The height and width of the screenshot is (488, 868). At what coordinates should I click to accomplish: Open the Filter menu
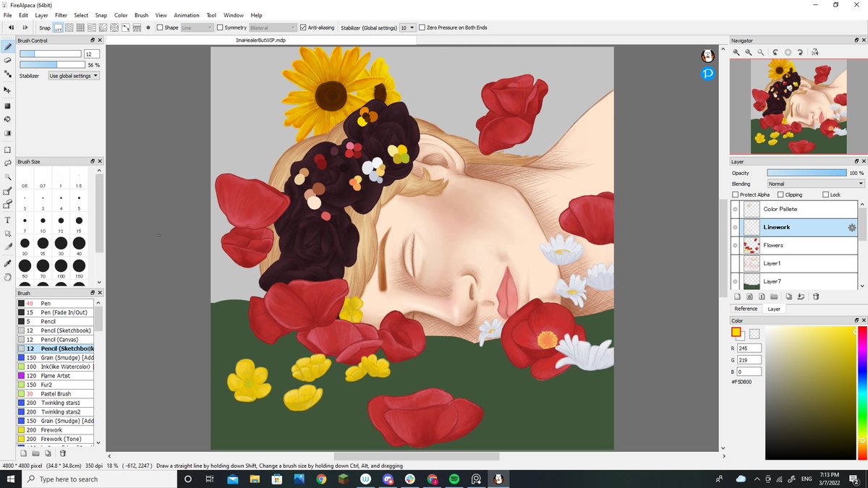click(x=61, y=15)
